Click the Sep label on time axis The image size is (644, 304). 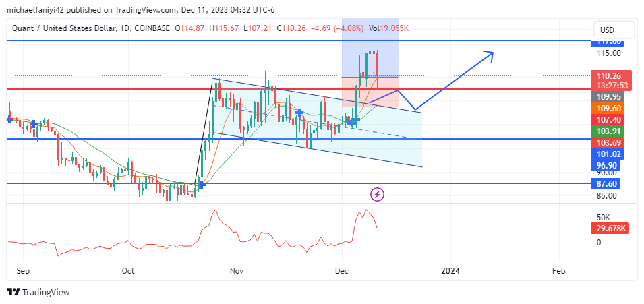(24, 271)
